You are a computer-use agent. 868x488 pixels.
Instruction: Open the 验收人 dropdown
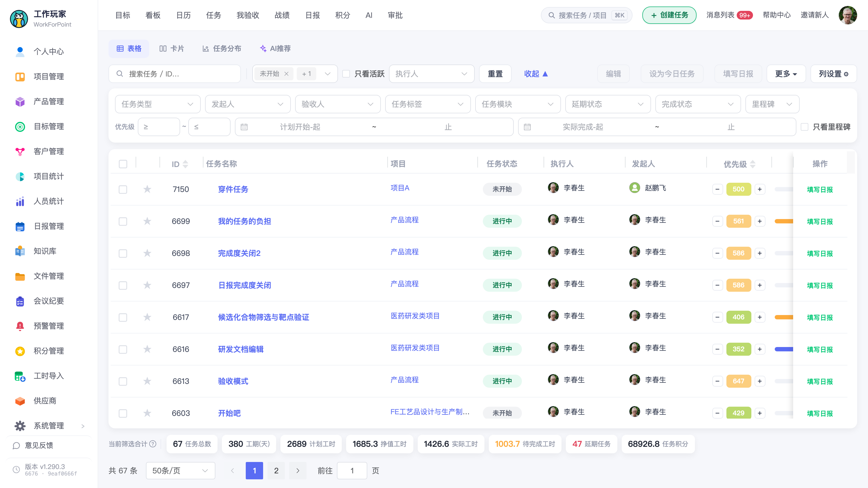(x=338, y=104)
